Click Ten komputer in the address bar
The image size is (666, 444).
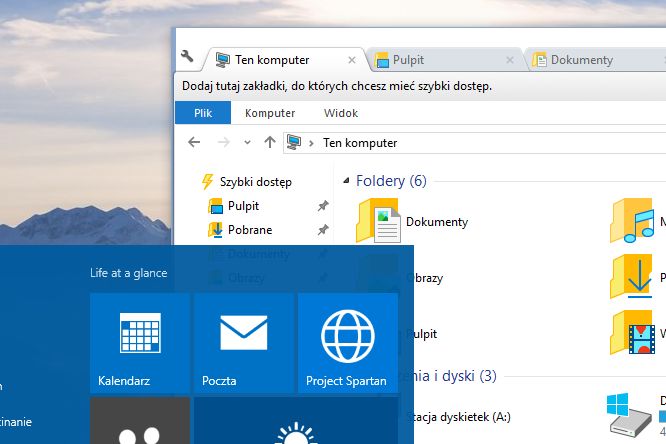click(x=360, y=143)
